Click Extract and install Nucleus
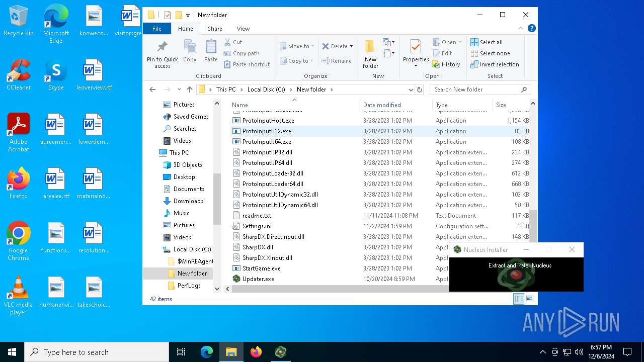The height and width of the screenshot is (362, 644). click(520, 265)
